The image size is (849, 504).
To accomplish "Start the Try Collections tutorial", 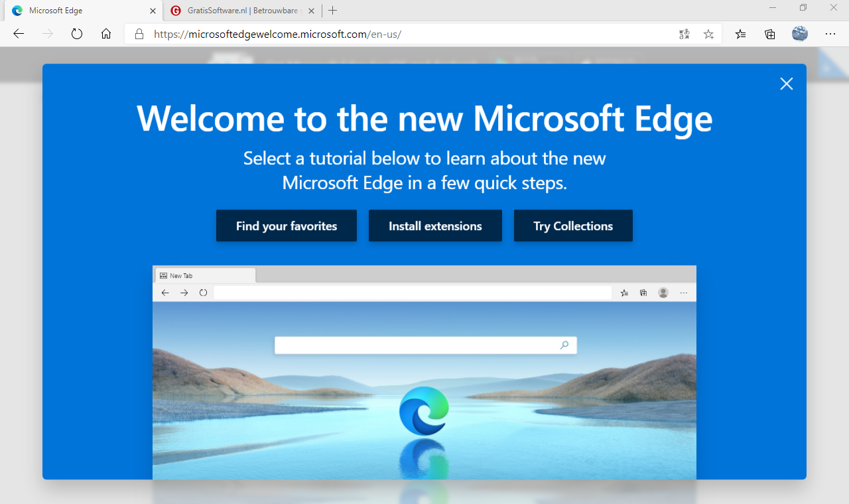I will click(573, 226).
